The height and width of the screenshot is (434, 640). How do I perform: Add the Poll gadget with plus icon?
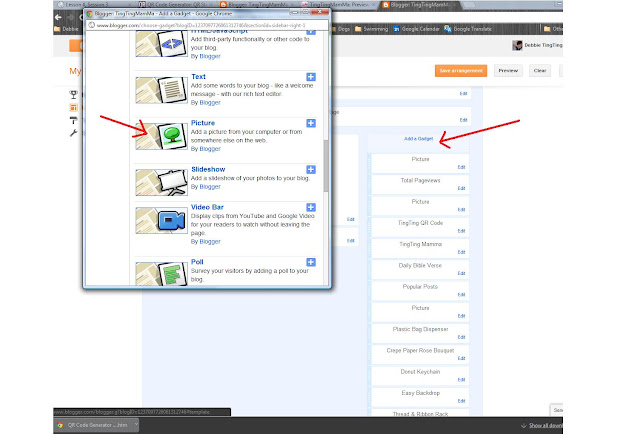[x=311, y=262]
